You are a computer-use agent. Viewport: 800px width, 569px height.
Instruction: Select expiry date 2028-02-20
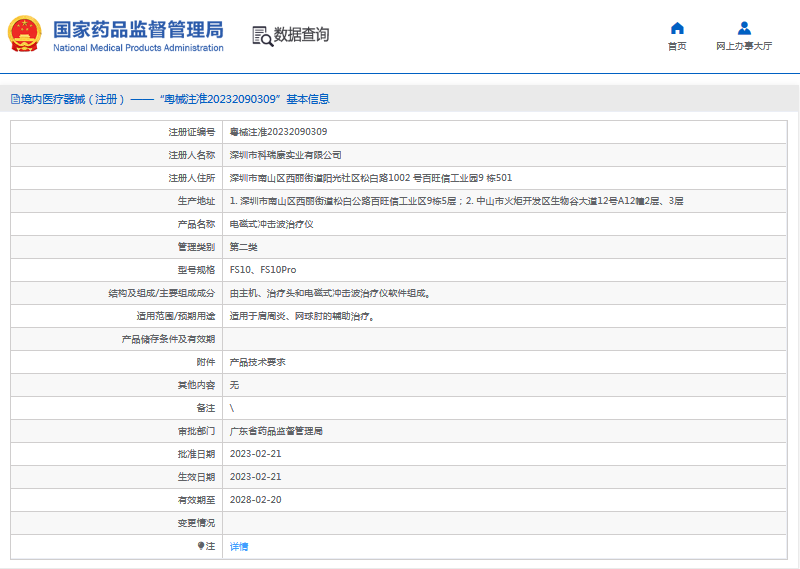[256, 500]
